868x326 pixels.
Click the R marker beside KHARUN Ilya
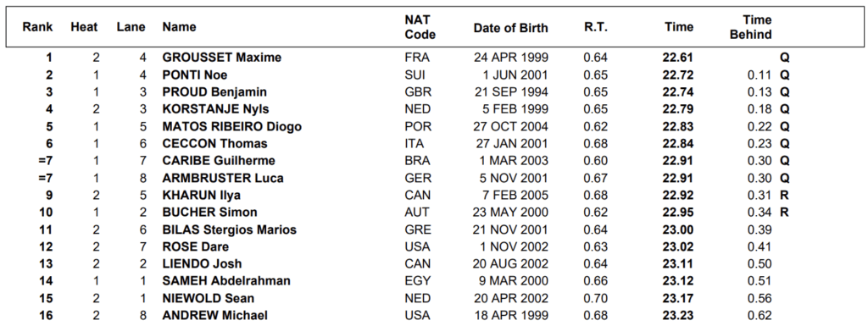point(784,195)
